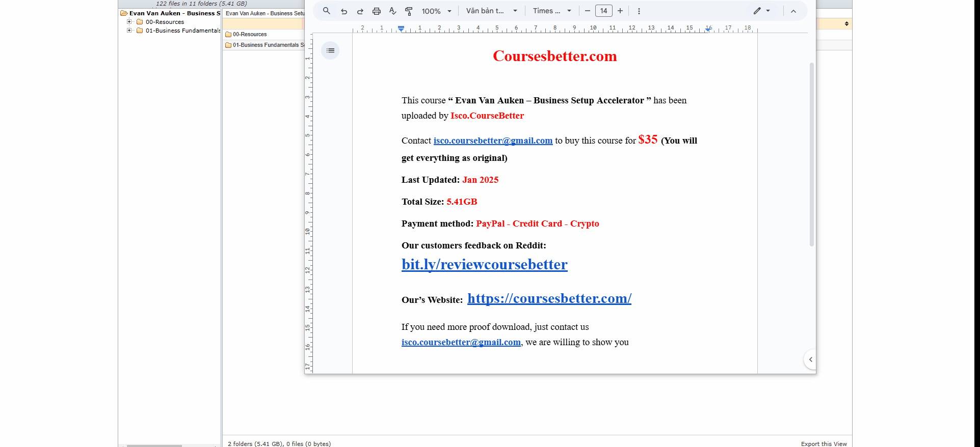This screenshot has height=447, width=980.
Task: Toggle the sort arrows in the right column
Action: 846,24
